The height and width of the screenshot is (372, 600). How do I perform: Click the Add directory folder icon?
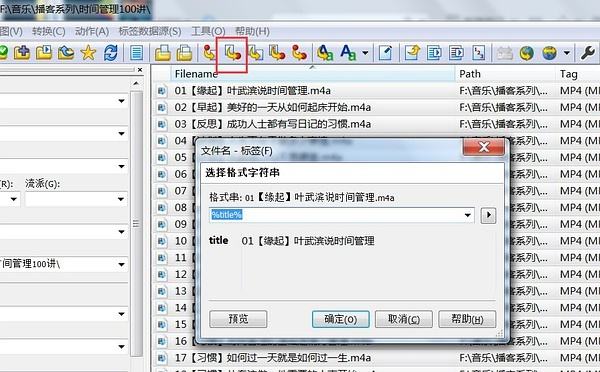tap(44, 52)
